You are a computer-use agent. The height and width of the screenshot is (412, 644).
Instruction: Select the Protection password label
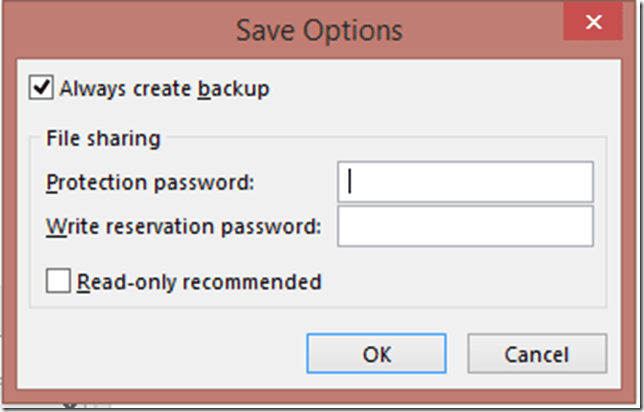pyautogui.click(x=150, y=182)
